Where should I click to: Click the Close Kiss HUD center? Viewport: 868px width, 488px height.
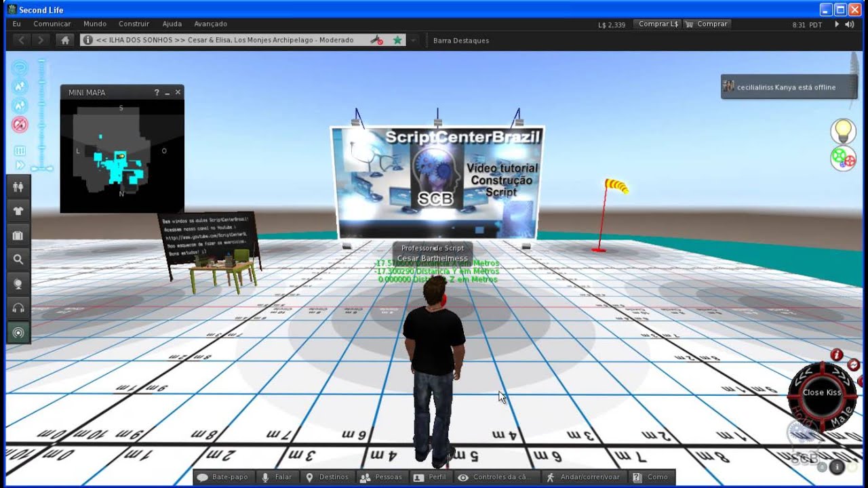coord(822,392)
